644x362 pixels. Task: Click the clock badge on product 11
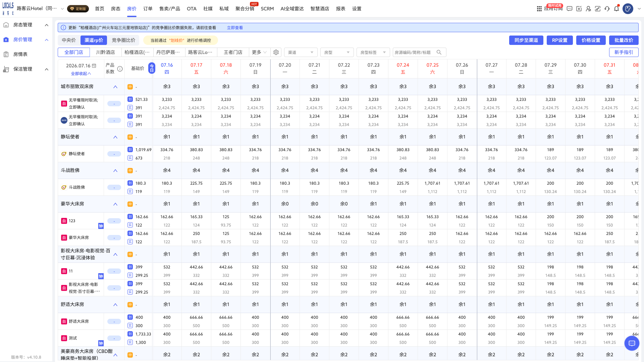coord(101,276)
